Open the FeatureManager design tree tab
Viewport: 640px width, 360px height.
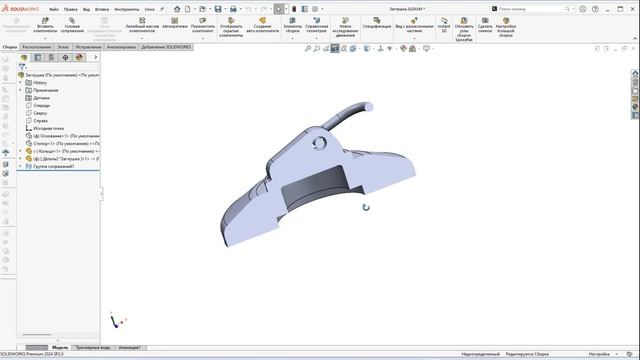[x=24, y=57]
